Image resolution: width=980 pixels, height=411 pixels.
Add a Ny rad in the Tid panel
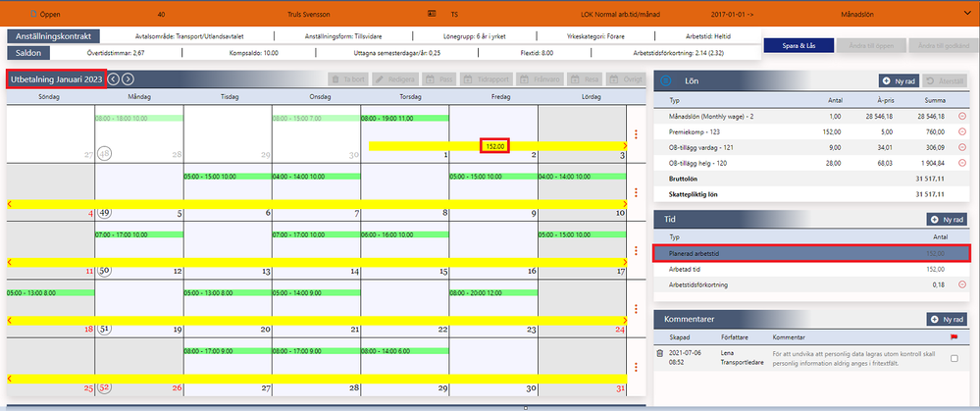(x=948, y=220)
